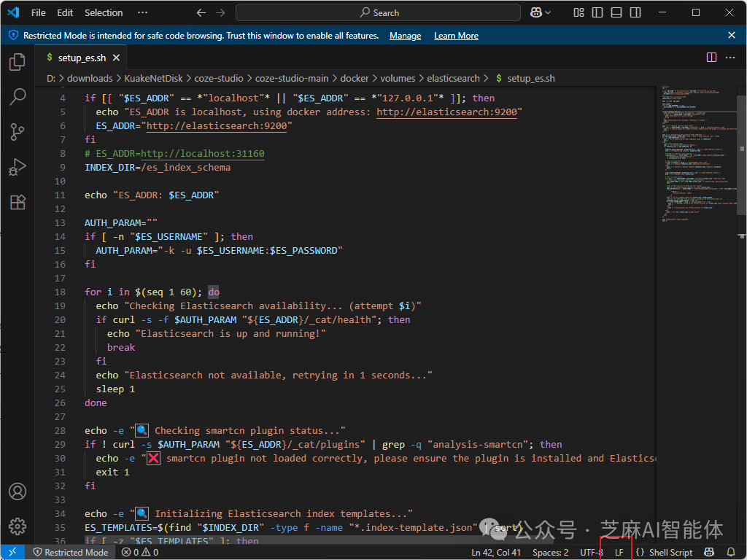Image resolution: width=747 pixels, height=560 pixels.
Task: Click Ln 42, Col 41 go to line
Action: point(496,553)
